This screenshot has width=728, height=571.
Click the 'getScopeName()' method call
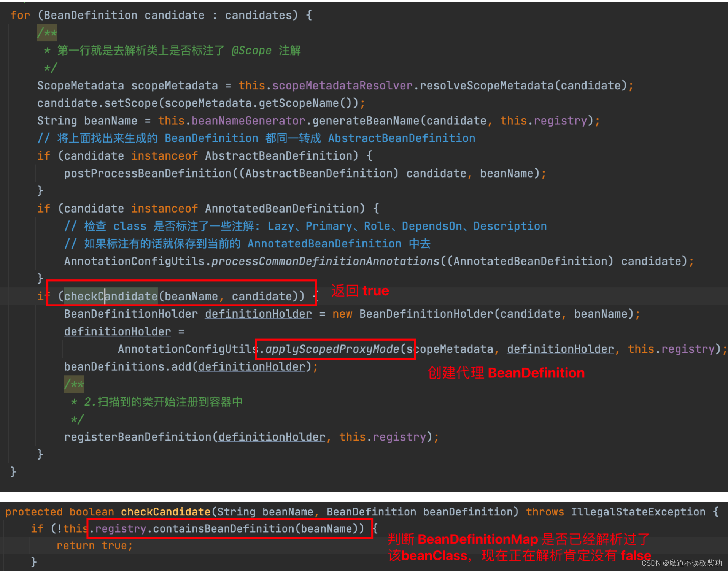click(x=305, y=103)
